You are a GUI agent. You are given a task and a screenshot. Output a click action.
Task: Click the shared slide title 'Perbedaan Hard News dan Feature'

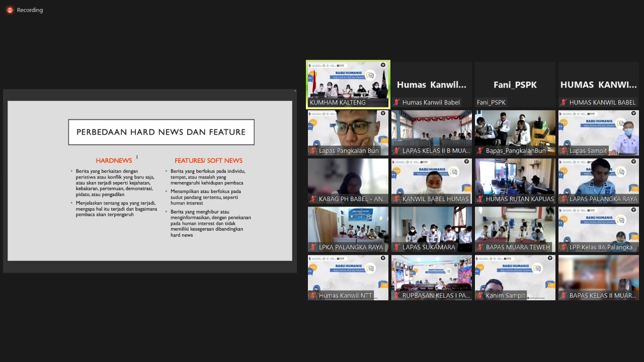click(161, 132)
